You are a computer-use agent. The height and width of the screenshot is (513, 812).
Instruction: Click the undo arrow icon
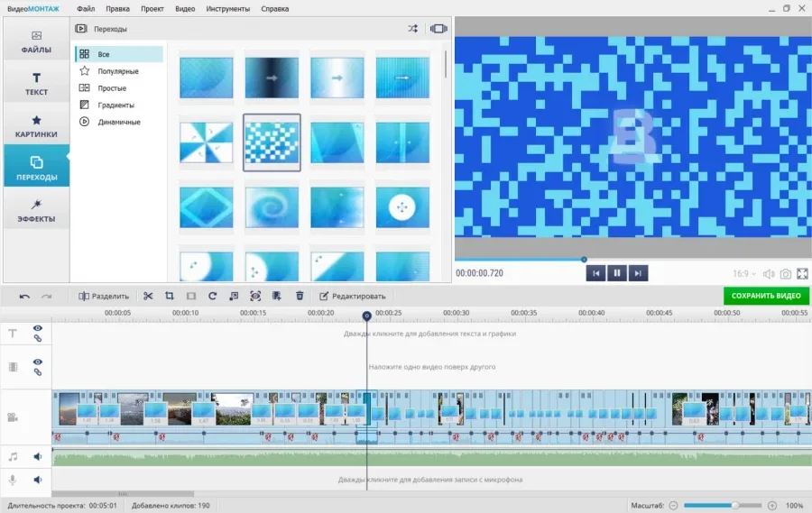pos(24,296)
